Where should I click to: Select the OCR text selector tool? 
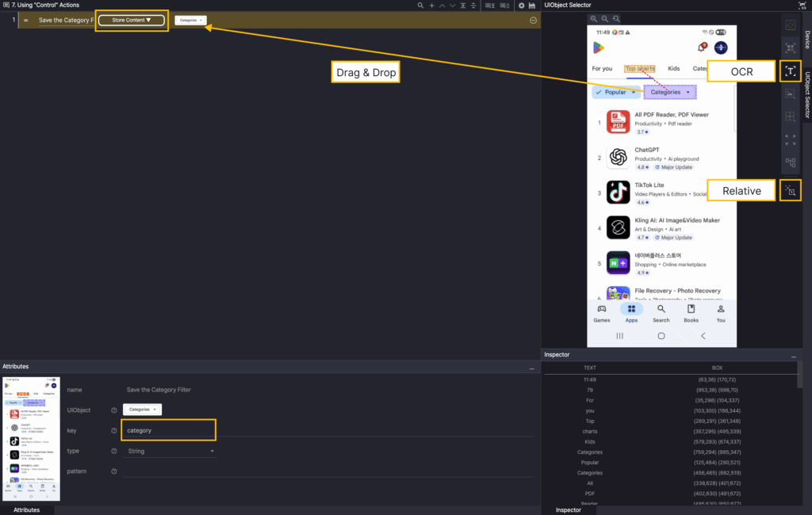790,71
